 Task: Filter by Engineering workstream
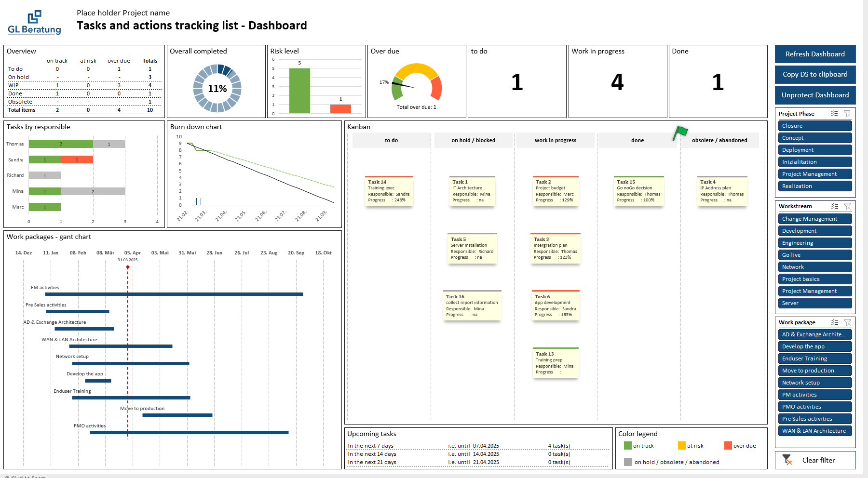coord(815,243)
